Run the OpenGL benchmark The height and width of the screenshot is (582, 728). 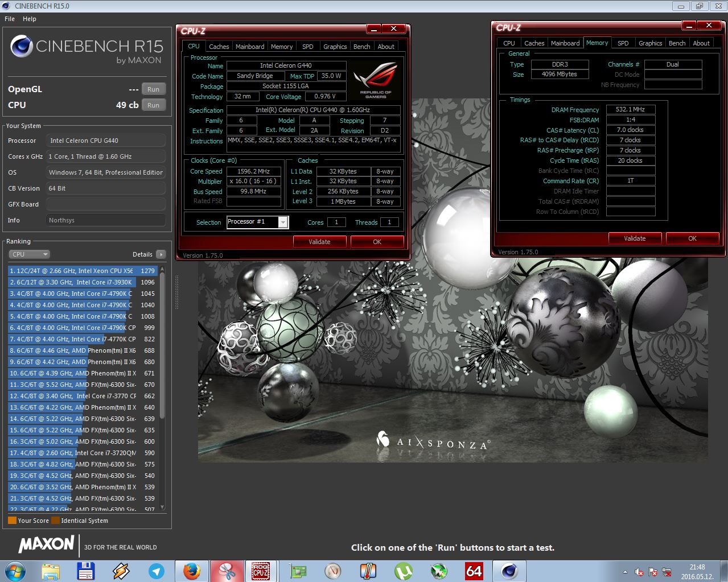(x=154, y=89)
